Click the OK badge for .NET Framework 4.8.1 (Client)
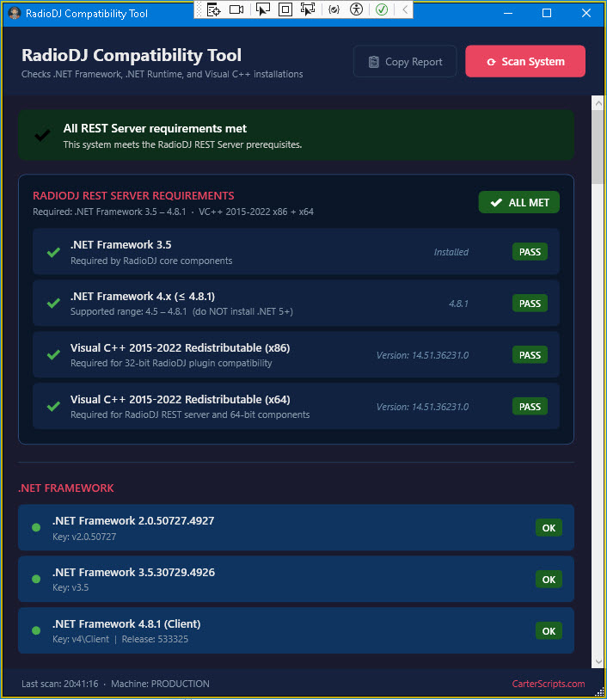This screenshot has height=700, width=607. point(549,631)
